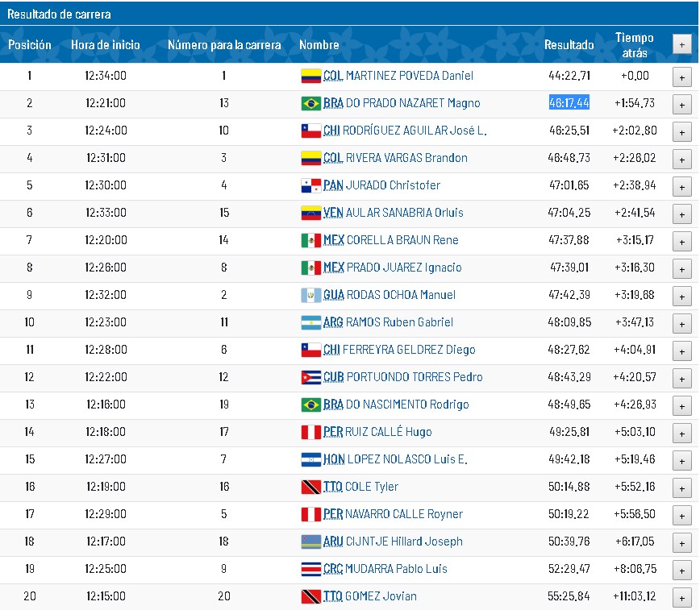
Task: Click Guatemala flag next to RODAS OCHOA
Action: tap(310, 295)
